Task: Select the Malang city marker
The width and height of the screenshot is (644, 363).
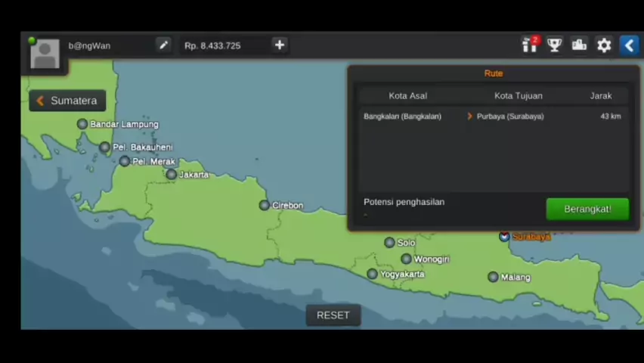Action: 493,277
